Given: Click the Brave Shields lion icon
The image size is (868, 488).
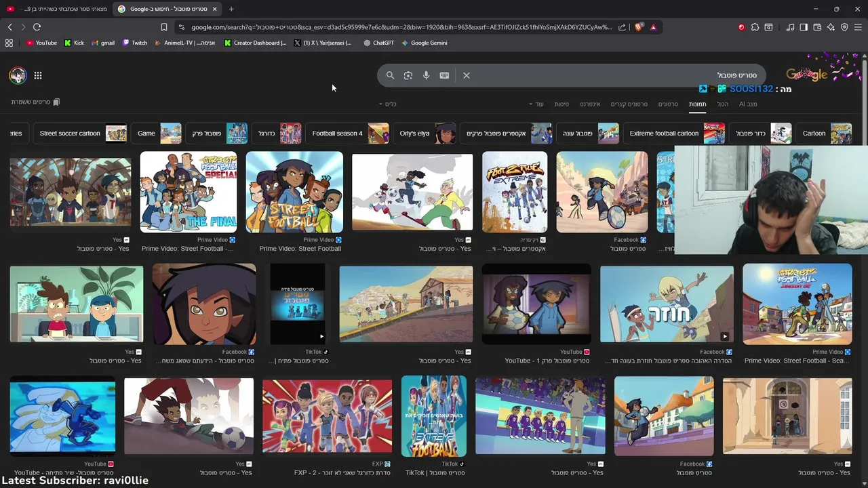Looking at the screenshot, I should point(639,27).
